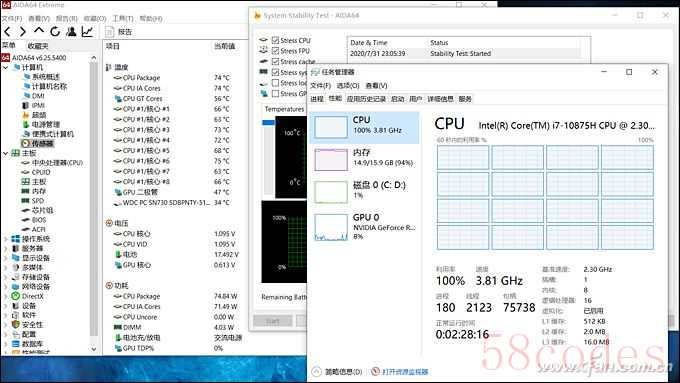The image size is (680, 383).
Task: Select the 内存 performance item
Action: pyautogui.click(x=364, y=158)
